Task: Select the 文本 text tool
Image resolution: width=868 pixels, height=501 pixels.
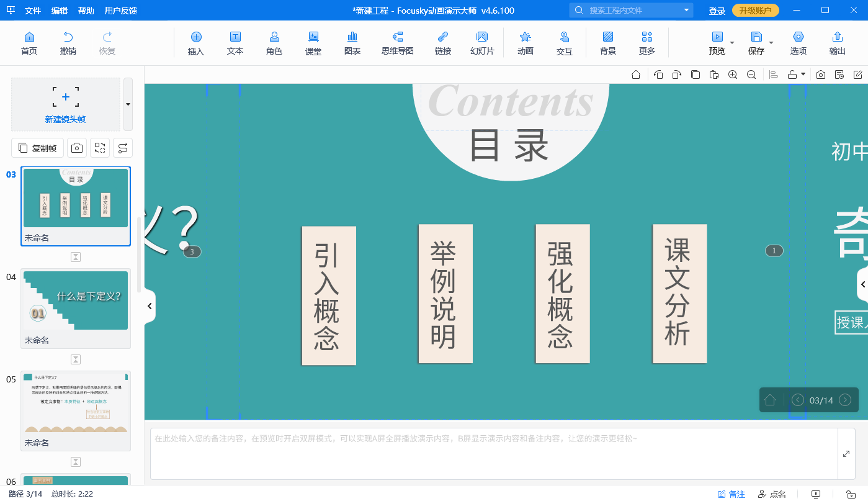Action: pos(235,43)
